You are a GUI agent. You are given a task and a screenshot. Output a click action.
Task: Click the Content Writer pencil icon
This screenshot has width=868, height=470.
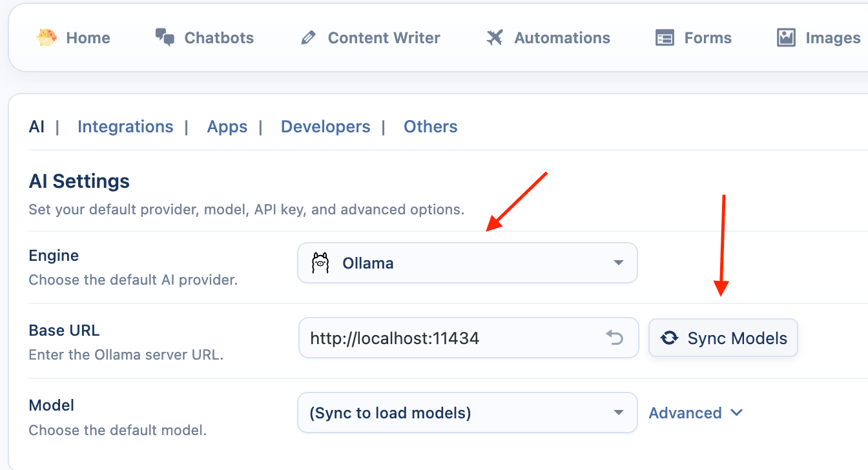point(308,38)
